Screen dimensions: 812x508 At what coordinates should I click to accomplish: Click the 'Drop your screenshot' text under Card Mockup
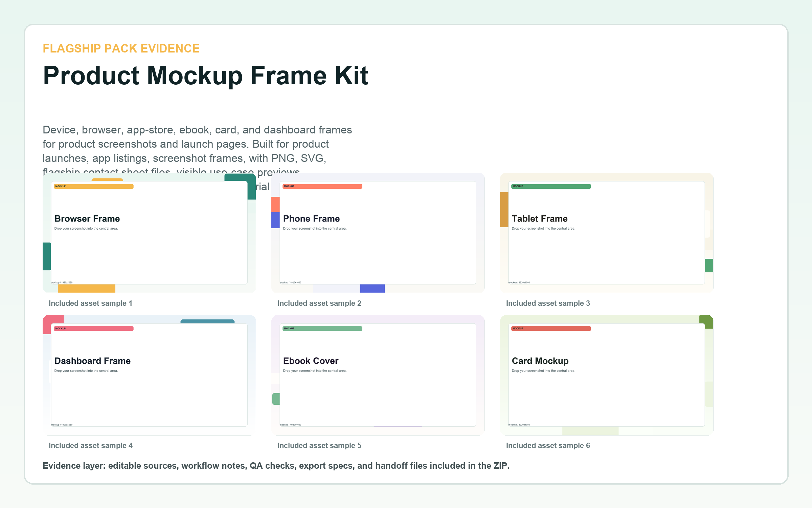click(543, 371)
